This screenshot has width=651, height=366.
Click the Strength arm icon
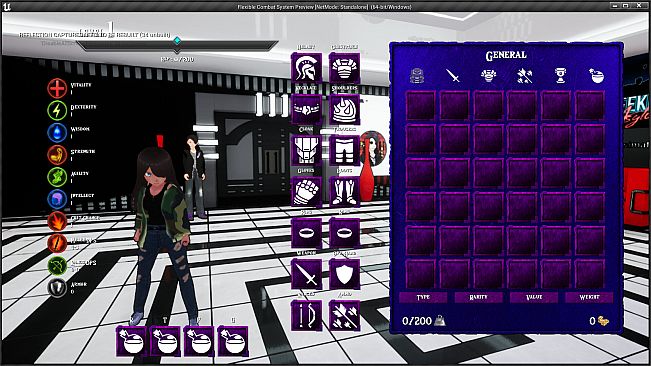(x=57, y=155)
